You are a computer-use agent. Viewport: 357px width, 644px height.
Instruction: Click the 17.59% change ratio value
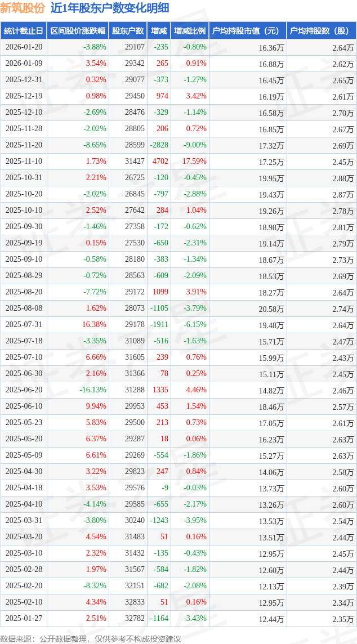pos(194,162)
